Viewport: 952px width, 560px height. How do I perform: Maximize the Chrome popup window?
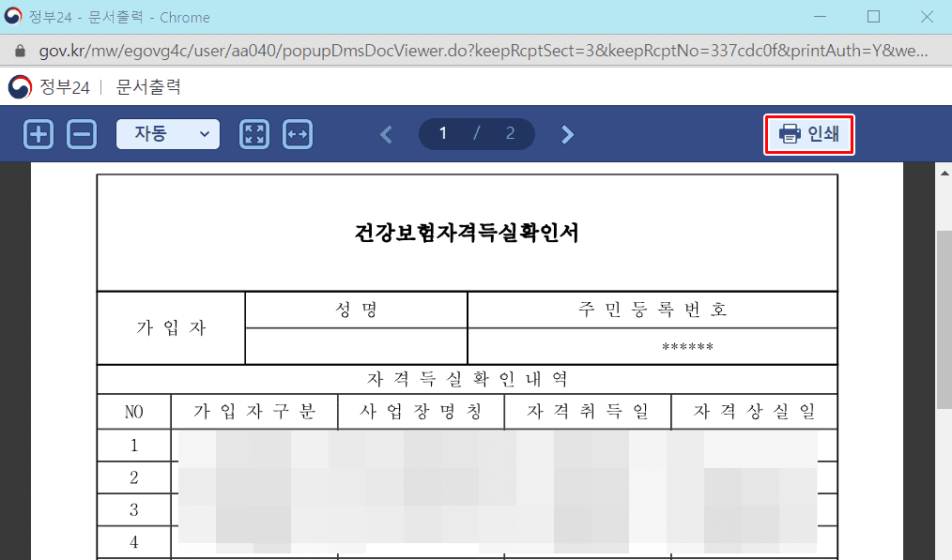(x=874, y=17)
